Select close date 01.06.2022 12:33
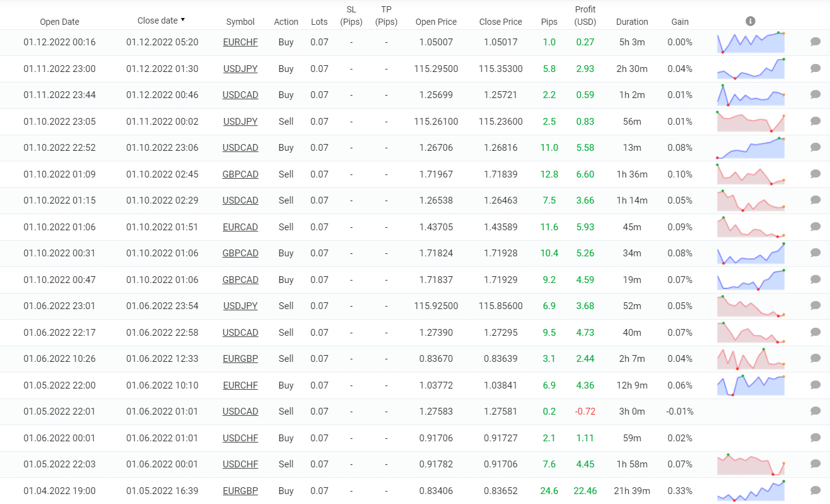The height and width of the screenshot is (504, 830). (162, 359)
